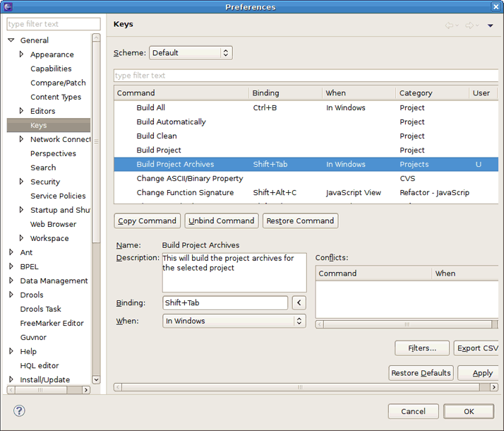Collapse the General tree node
504x431 pixels.
[x=11, y=40]
